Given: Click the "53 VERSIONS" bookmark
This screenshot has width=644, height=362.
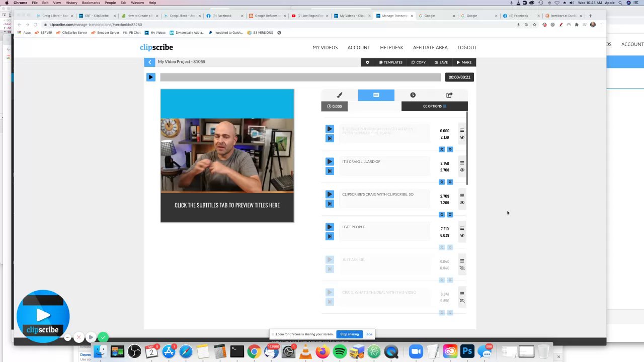Looking at the screenshot, I should 260,33.
